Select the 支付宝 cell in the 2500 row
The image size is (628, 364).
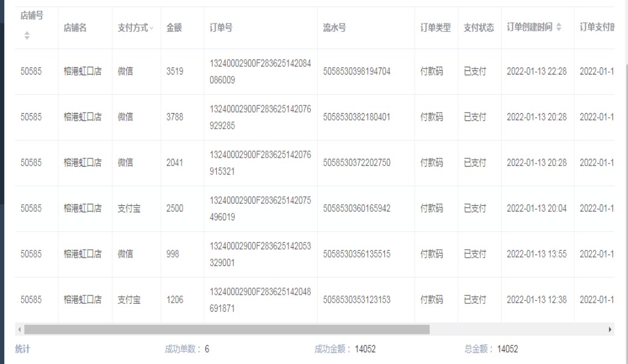[x=129, y=209]
